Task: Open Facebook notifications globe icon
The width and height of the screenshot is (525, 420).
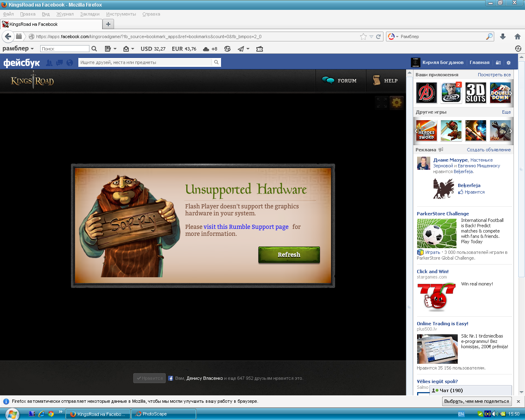Action: (x=70, y=63)
